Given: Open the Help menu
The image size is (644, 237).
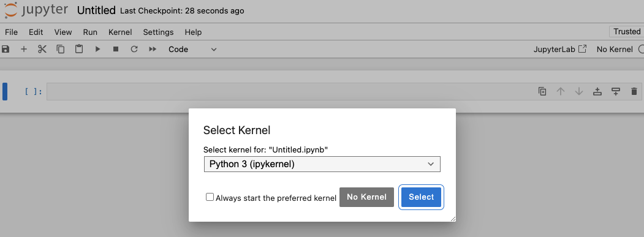Looking at the screenshot, I should click(x=193, y=32).
